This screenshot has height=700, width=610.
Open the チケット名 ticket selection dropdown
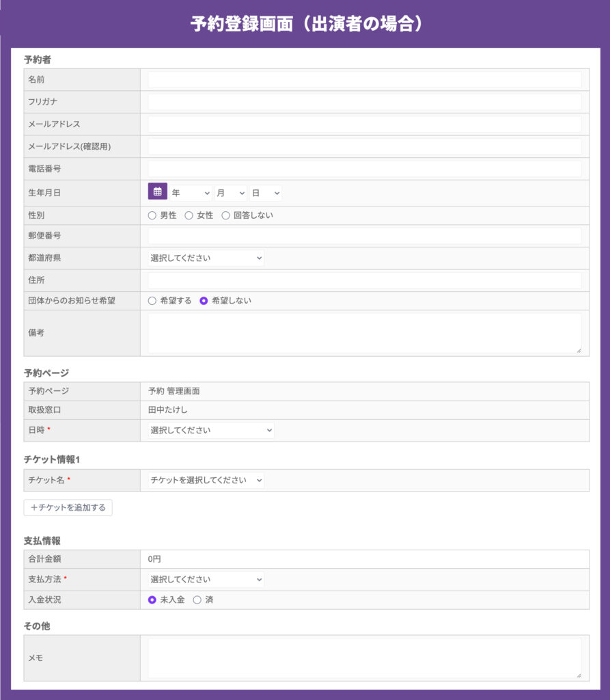(206, 481)
